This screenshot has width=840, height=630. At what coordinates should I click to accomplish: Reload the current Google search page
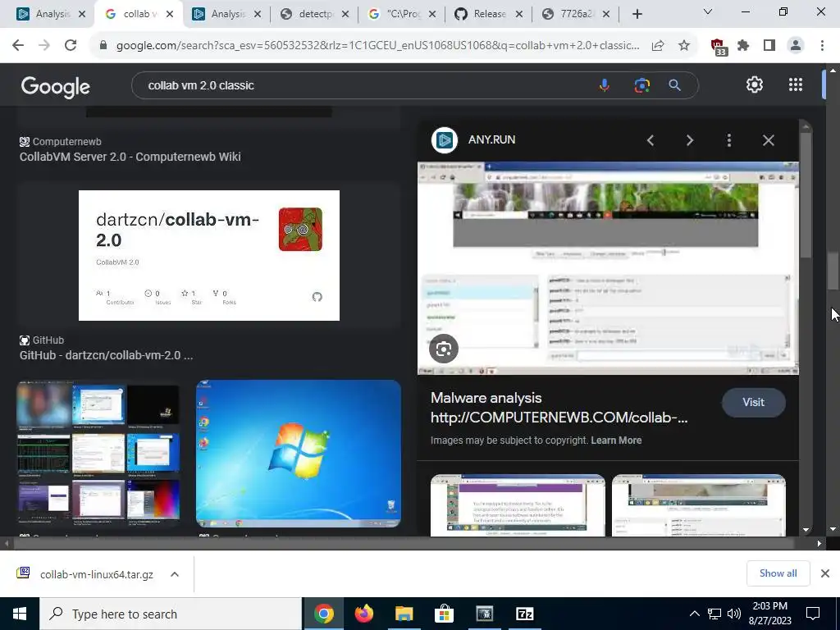[x=71, y=46]
